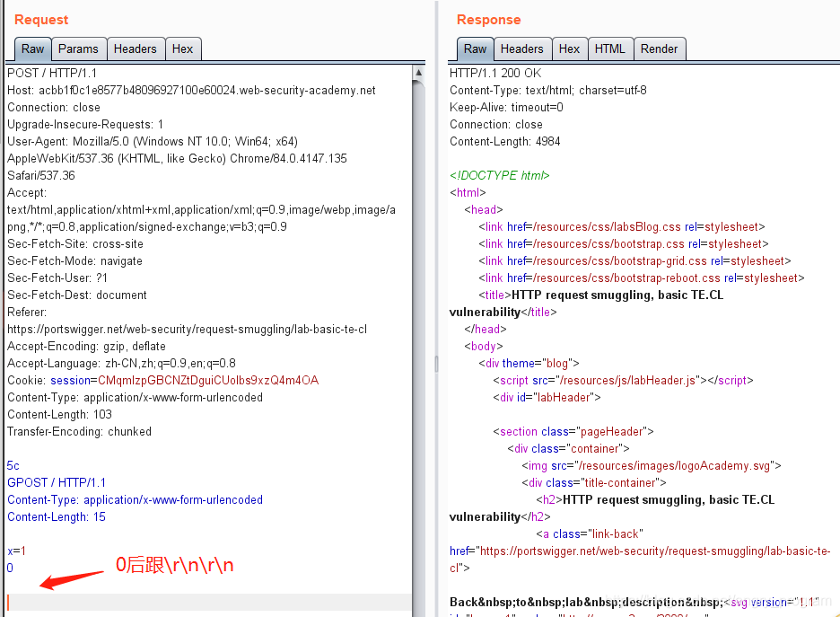Click the Sec-Fetch-Mode: navigate line
This screenshot has width=840, height=617.
74,261
